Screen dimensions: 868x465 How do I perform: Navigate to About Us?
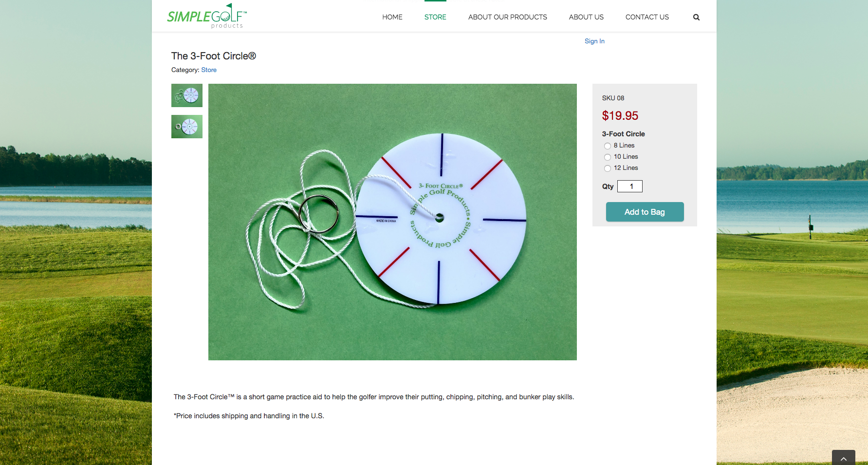click(x=586, y=17)
